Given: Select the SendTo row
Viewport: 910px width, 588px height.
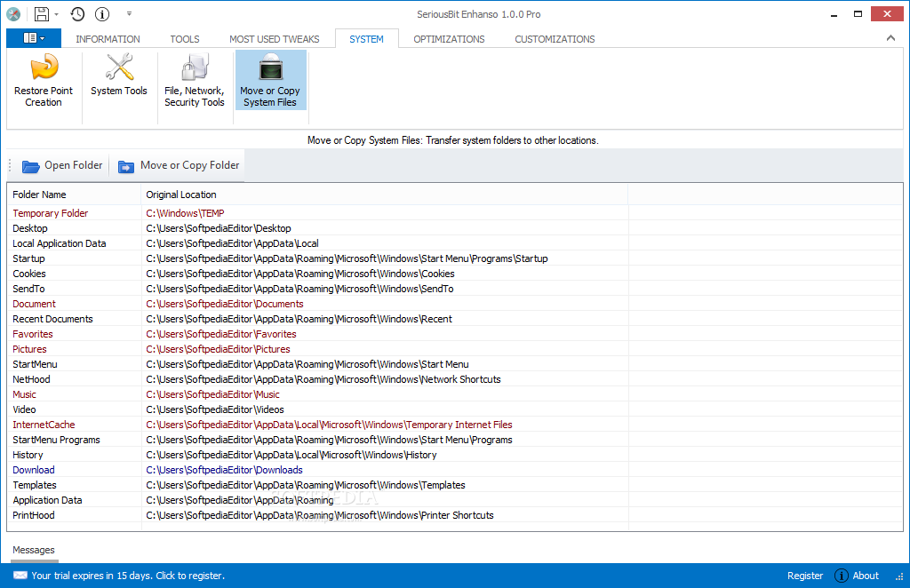Looking at the screenshot, I should (x=454, y=289).
